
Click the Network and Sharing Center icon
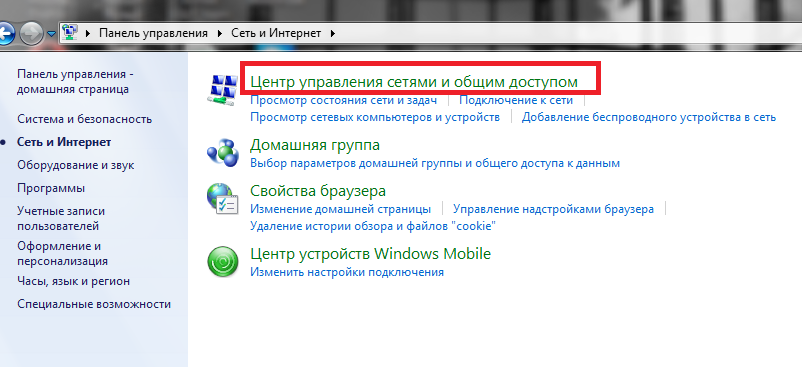coord(223,89)
